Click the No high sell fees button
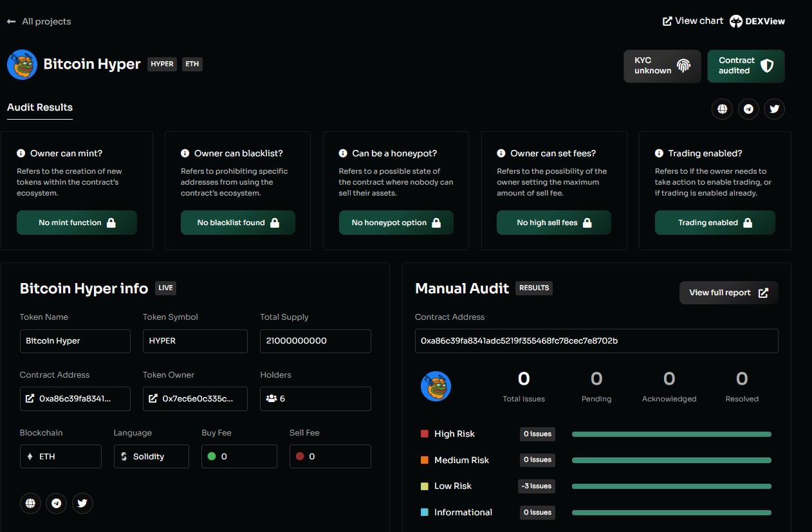The image size is (812, 532). point(554,223)
